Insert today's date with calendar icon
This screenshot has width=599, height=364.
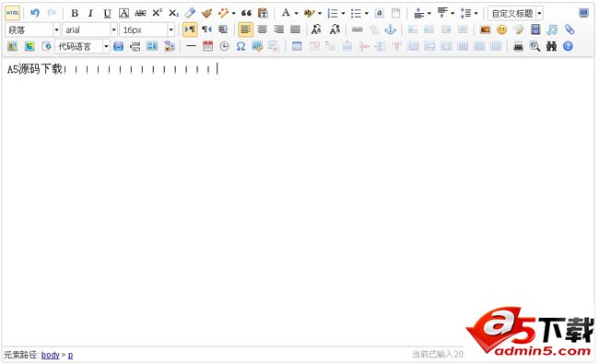pyautogui.click(x=208, y=46)
